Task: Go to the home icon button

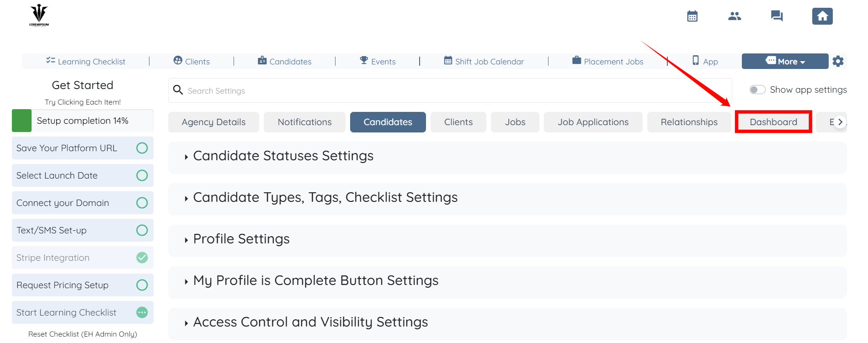Action: [x=822, y=16]
